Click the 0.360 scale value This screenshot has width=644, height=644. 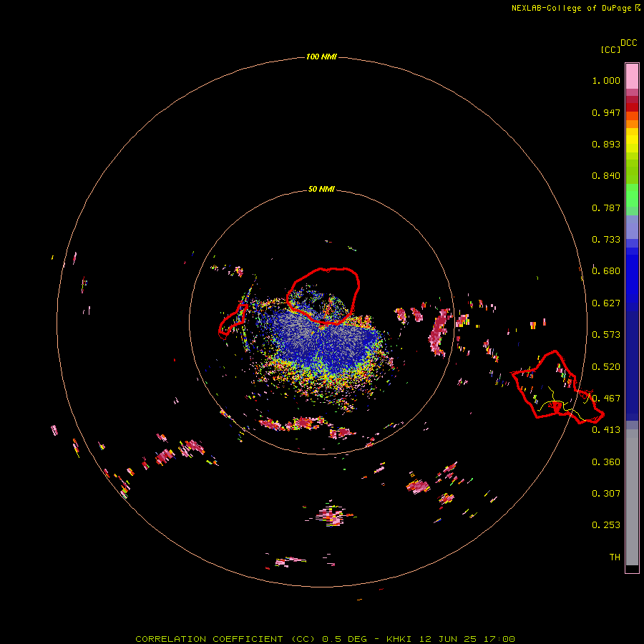606,462
